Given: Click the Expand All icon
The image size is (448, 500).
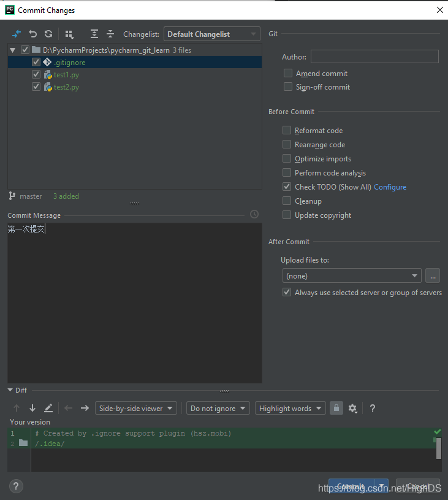Looking at the screenshot, I should [x=94, y=34].
